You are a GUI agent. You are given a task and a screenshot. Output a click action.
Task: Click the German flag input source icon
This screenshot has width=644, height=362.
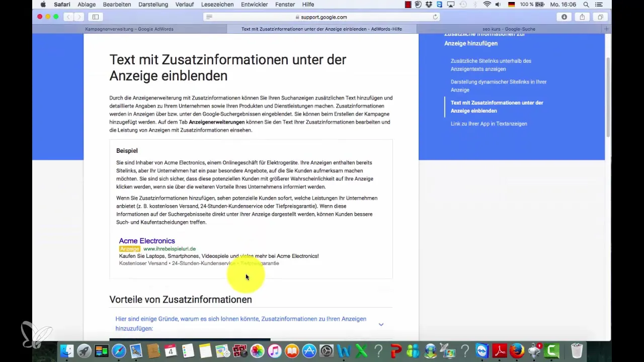(x=512, y=5)
